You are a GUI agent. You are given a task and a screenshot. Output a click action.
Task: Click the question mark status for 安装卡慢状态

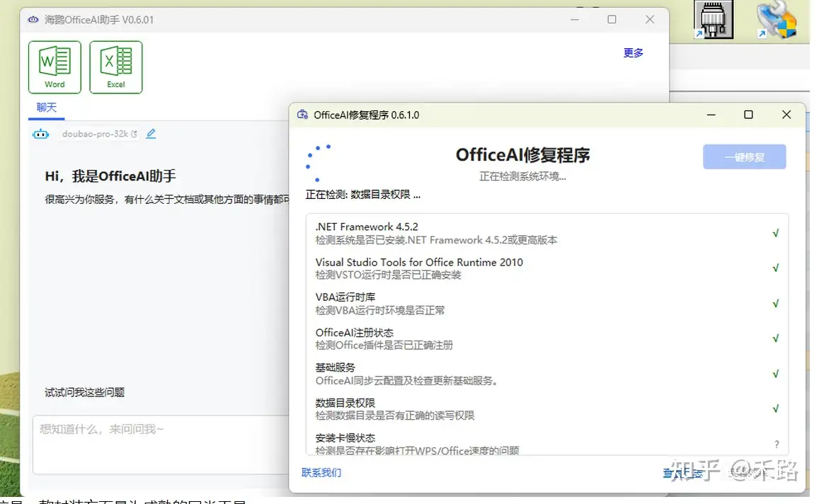click(x=777, y=444)
